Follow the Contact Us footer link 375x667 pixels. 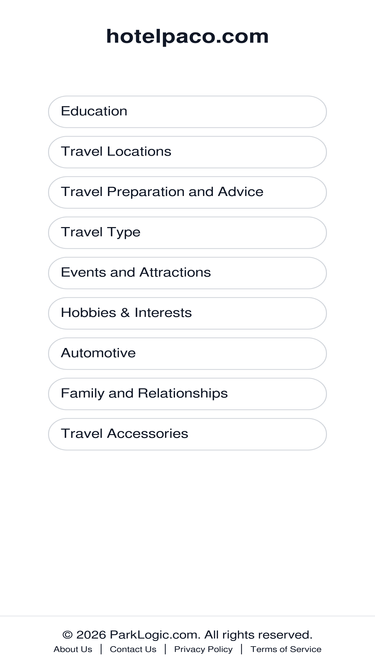pos(133,649)
